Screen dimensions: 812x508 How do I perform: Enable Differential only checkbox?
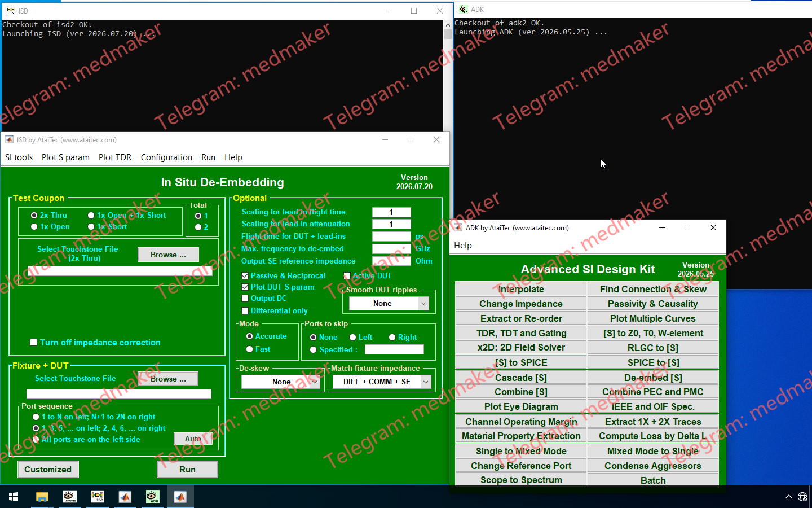click(245, 311)
